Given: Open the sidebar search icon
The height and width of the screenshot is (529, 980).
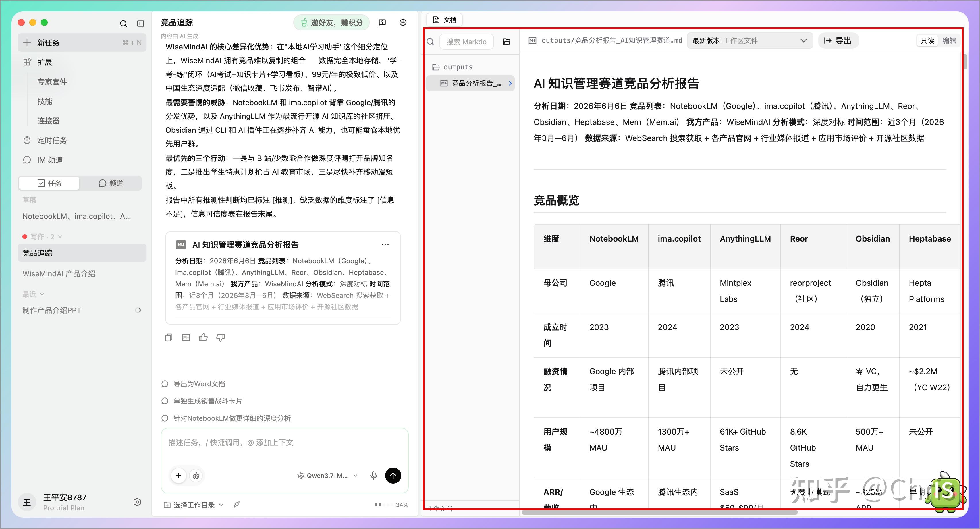Looking at the screenshot, I should pos(123,24).
